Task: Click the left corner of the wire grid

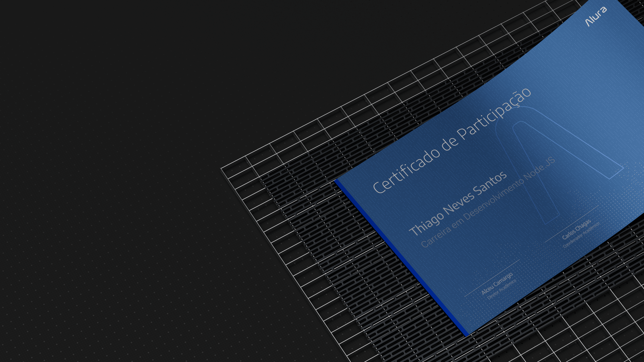Action: click(x=222, y=168)
